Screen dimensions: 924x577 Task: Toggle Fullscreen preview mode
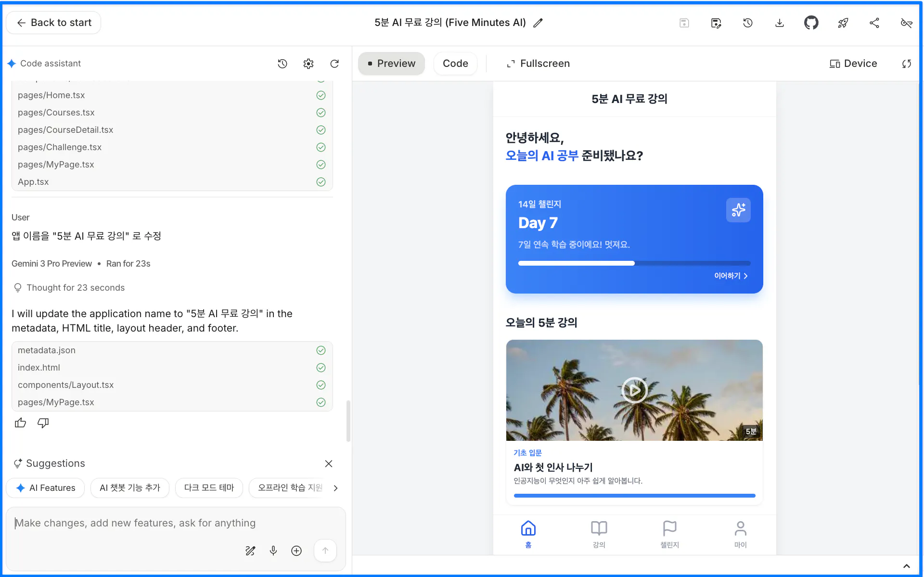[538, 64]
